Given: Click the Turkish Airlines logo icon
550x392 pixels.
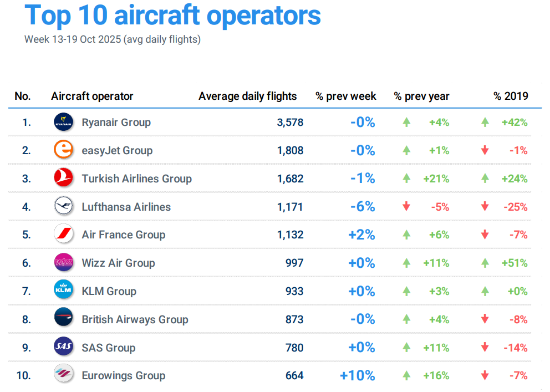Looking at the screenshot, I should [x=63, y=179].
